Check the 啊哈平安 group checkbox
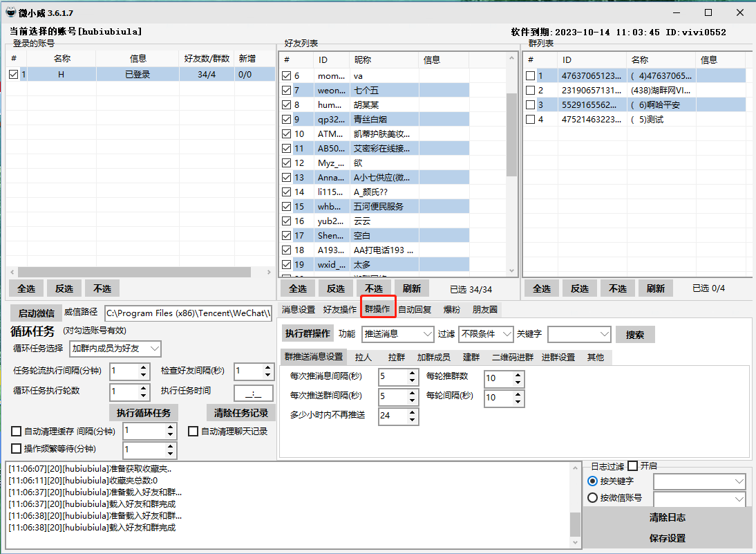Screen dimensions: 756x554 530,104
